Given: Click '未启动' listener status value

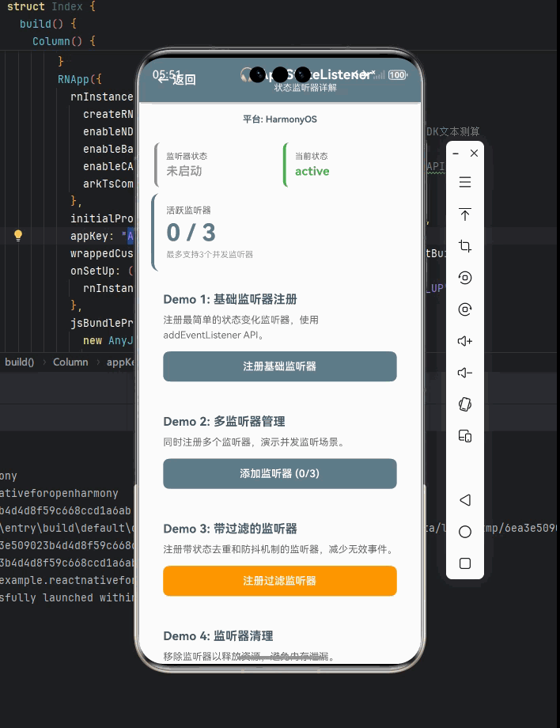Looking at the screenshot, I should 184,172.
